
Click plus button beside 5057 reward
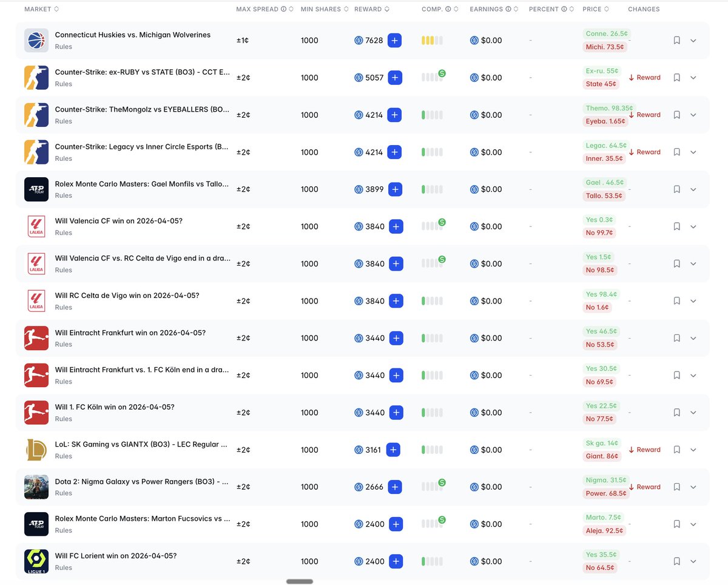(x=394, y=78)
